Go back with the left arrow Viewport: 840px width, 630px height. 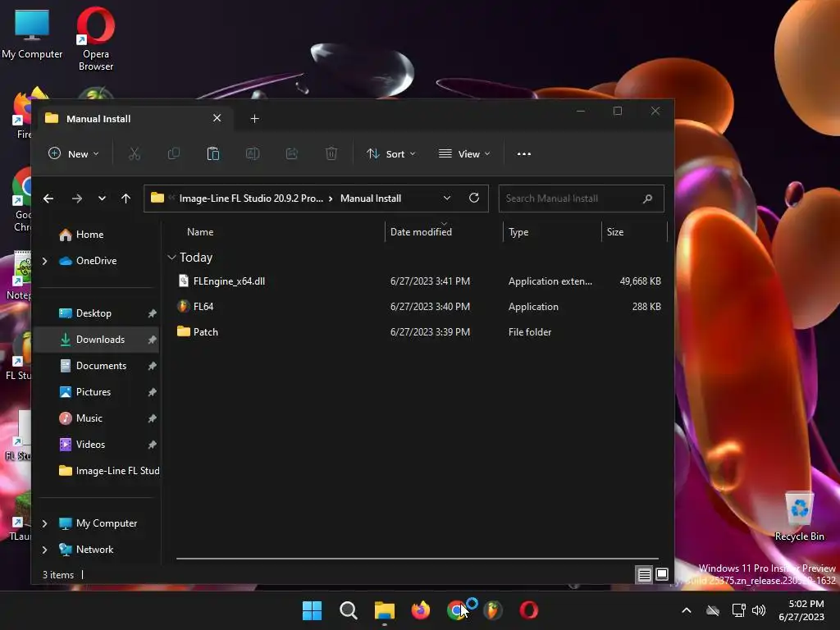click(x=48, y=199)
